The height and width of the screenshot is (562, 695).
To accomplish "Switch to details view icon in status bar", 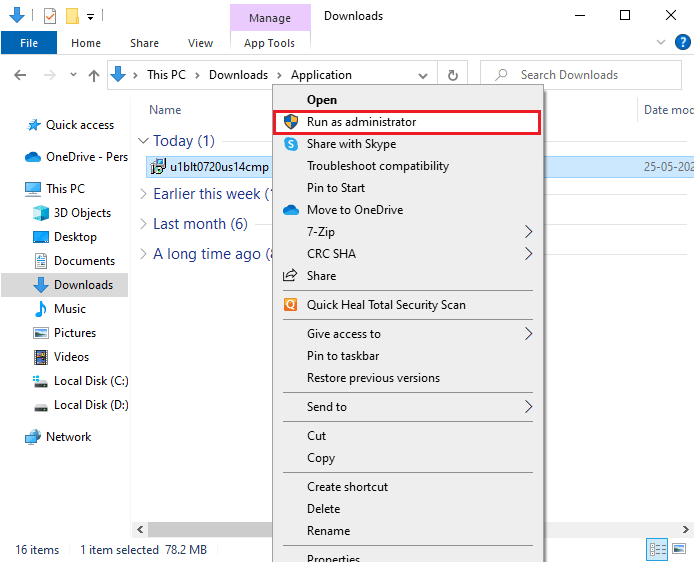I will 657,550.
